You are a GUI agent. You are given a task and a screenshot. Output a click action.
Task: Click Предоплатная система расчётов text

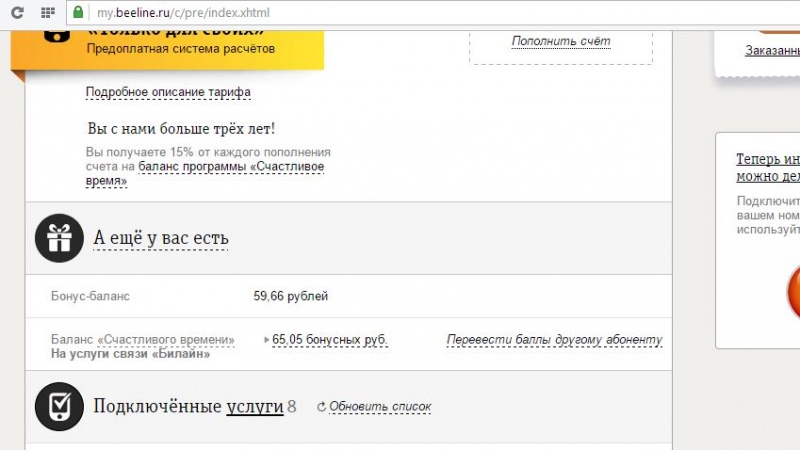(x=181, y=49)
